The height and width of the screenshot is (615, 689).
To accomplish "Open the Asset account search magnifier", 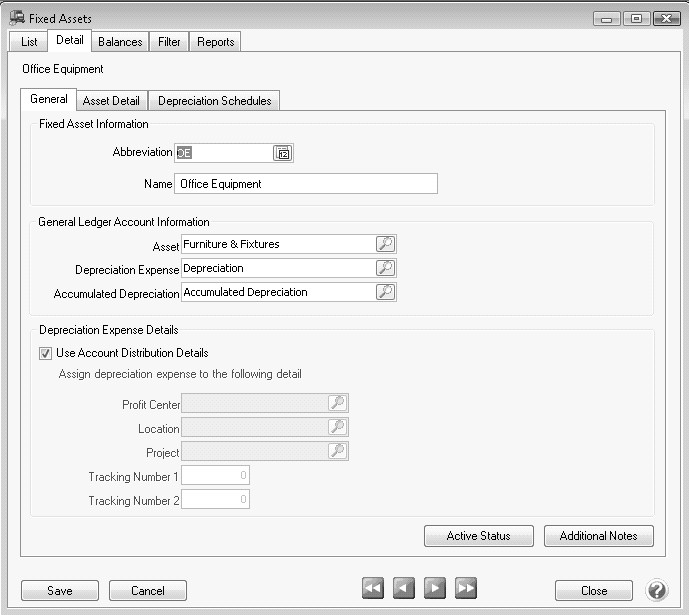I will (x=385, y=244).
